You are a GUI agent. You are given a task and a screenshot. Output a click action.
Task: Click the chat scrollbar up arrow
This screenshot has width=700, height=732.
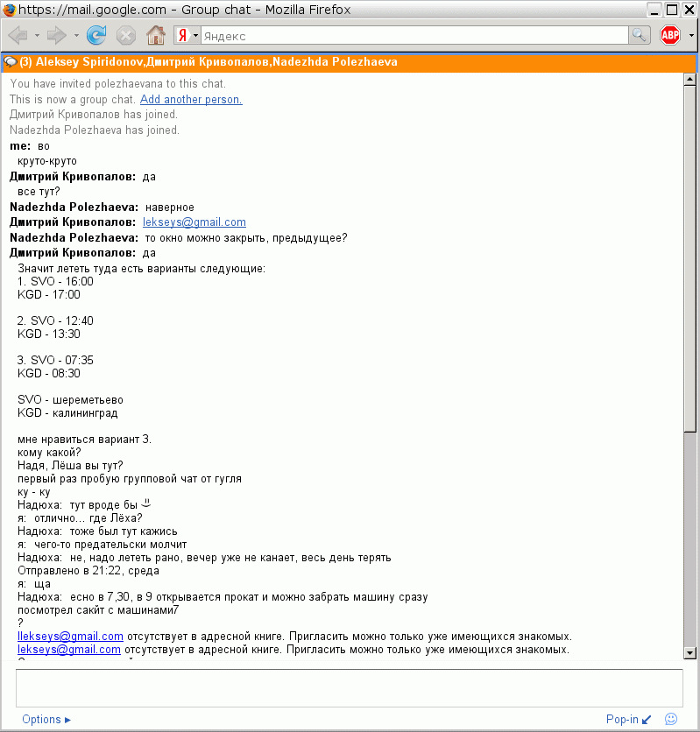pos(689,79)
